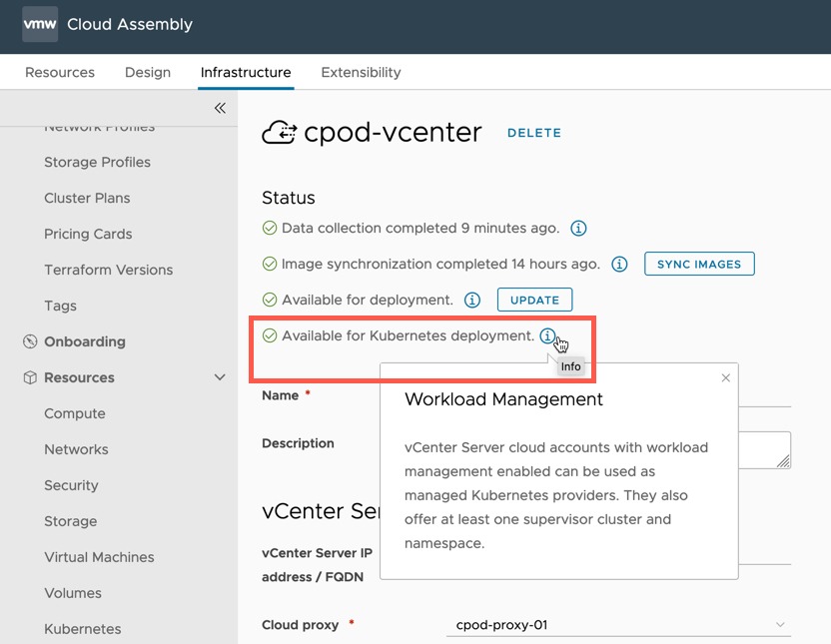Click the Description text area
Screen dimensions: 831x644
pos(764,450)
